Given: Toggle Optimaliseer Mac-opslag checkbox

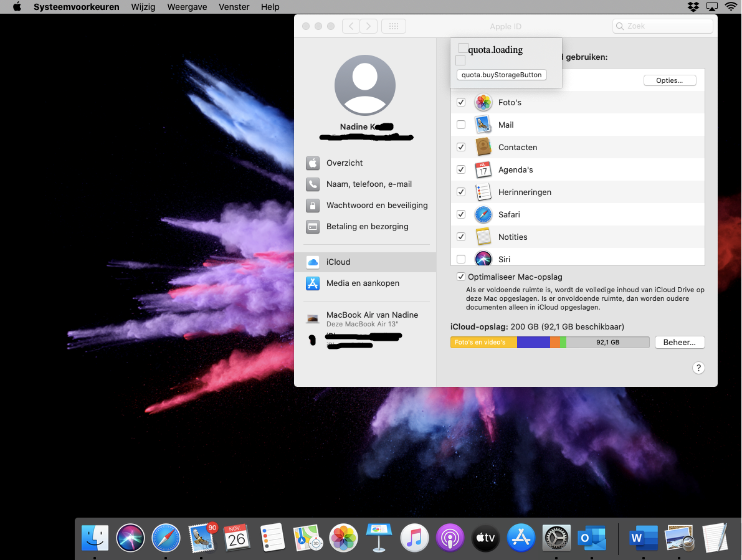Looking at the screenshot, I should coord(461,277).
